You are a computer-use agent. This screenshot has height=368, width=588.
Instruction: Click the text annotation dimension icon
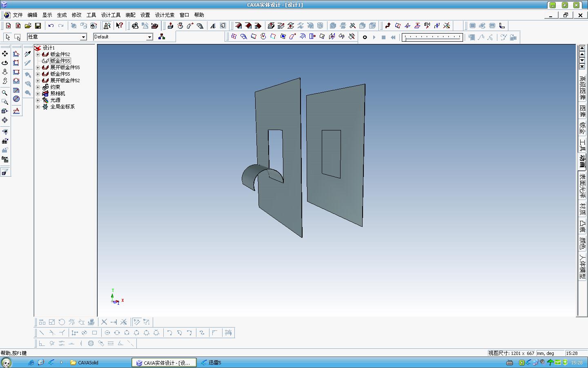(x=16, y=110)
